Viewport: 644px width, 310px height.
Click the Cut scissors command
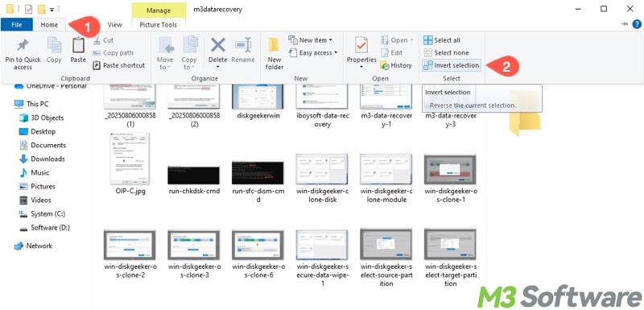[104, 40]
